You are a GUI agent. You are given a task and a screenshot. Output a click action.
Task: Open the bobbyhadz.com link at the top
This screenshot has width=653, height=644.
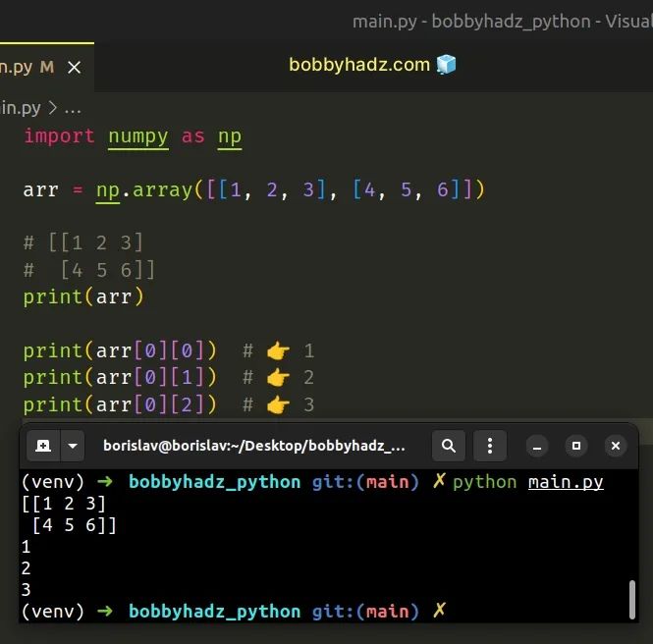(x=359, y=65)
